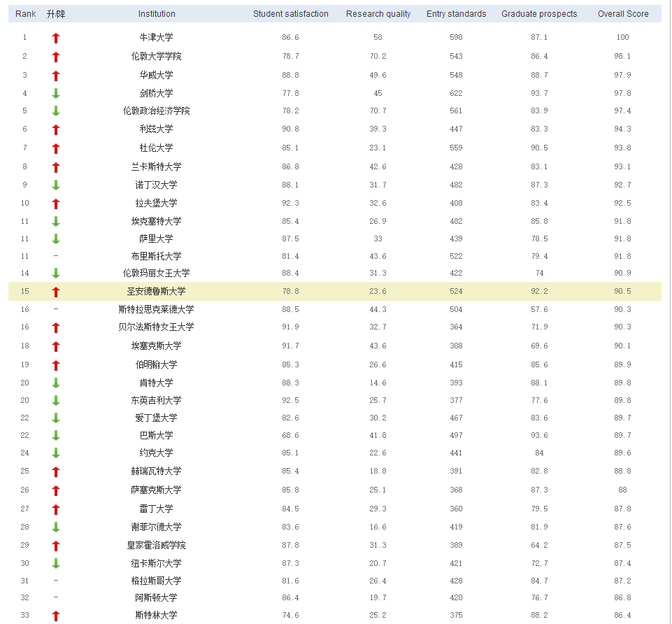Click green down arrow for 爱丁堡大学
Image resolution: width=672 pixels, height=624 pixels.
pyautogui.click(x=56, y=418)
